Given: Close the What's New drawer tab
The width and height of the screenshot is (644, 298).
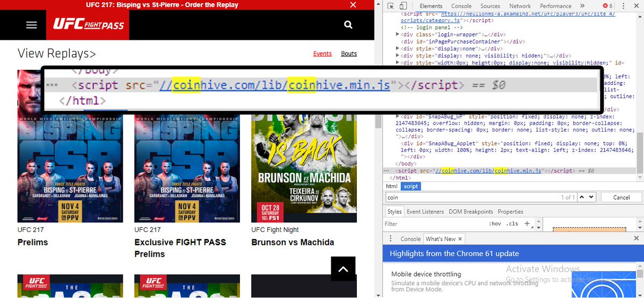Looking at the screenshot, I should 460,239.
